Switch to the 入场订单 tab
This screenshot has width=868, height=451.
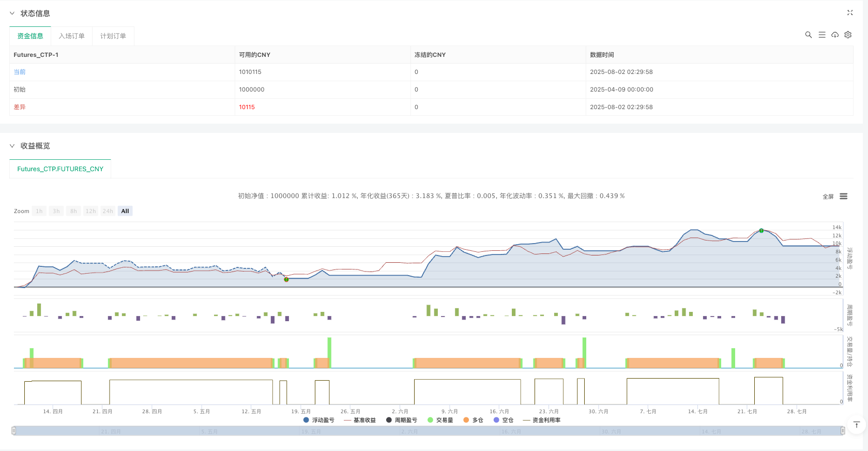pos(72,36)
